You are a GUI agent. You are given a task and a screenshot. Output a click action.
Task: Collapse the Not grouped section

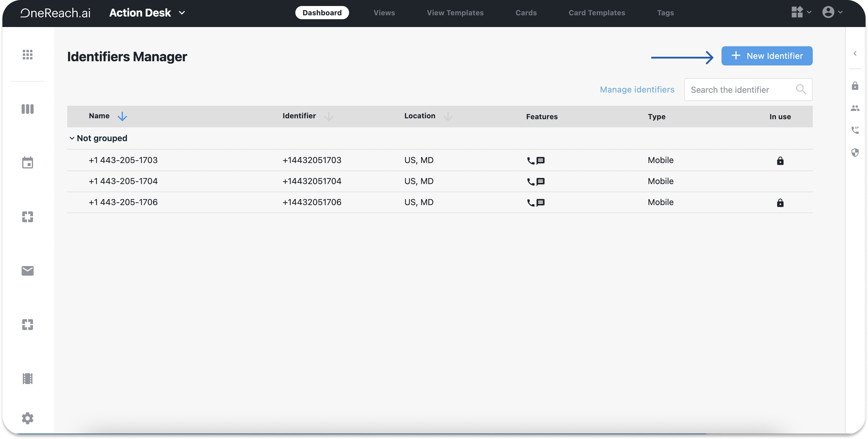tap(72, 138)
